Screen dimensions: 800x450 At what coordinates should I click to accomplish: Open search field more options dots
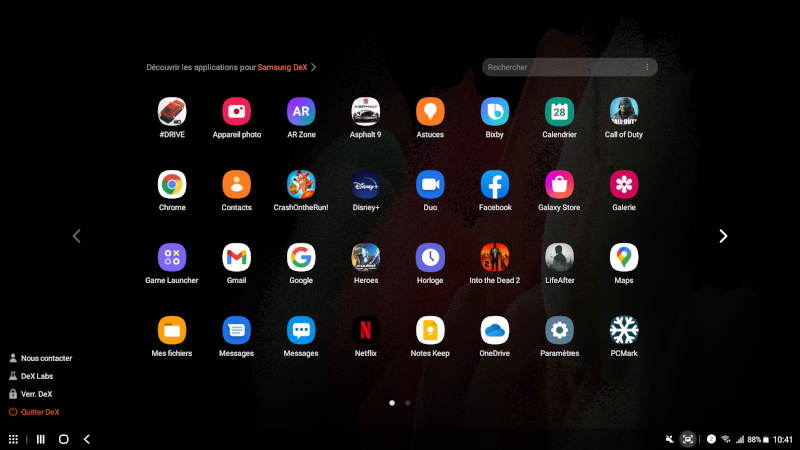pyautogui.click(x=647, y=67)
